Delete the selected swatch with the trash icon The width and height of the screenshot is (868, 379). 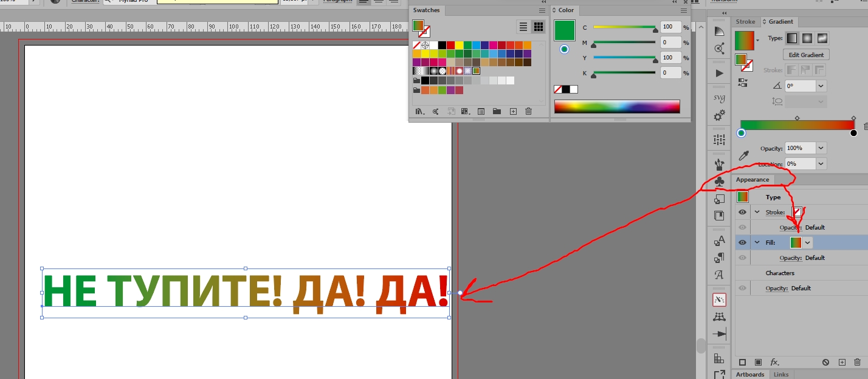(x=528, y=111)
